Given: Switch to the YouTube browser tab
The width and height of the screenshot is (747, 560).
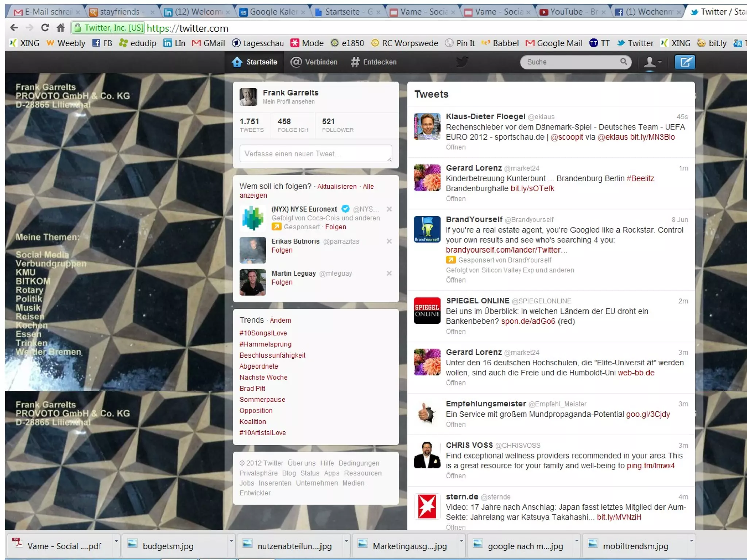Looking at the screenshot, I should [x=570, y=12].
